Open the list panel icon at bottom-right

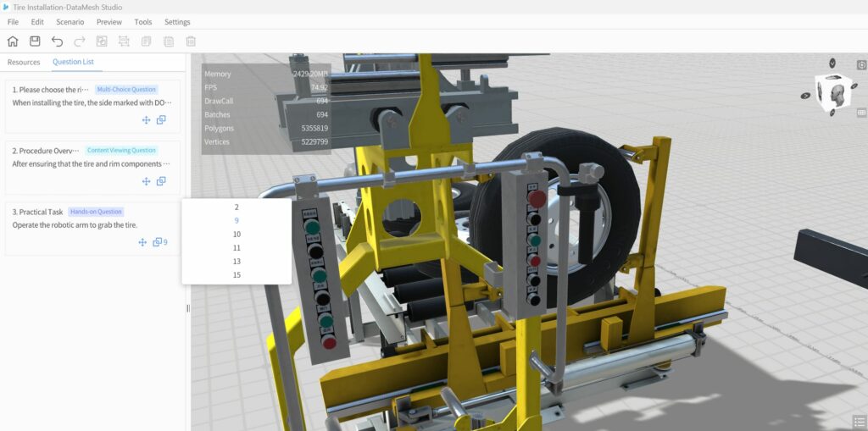coord(859,421)
